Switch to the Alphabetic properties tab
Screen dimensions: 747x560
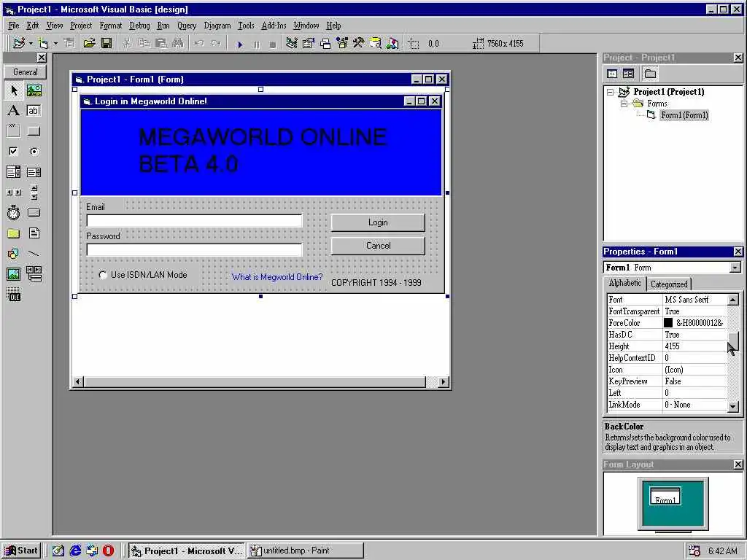coord(625,283)
